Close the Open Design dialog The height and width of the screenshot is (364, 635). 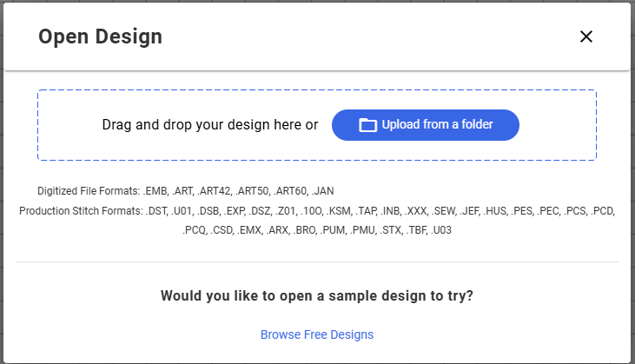[586, 36]
